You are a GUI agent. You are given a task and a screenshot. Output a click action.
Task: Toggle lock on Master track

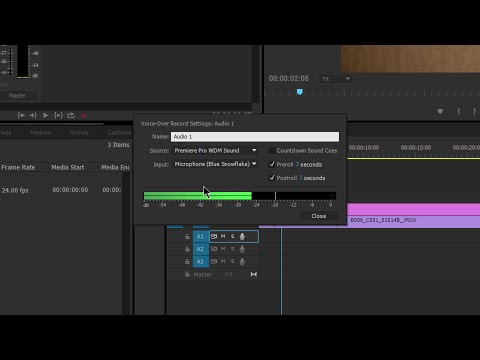(187, 274)
